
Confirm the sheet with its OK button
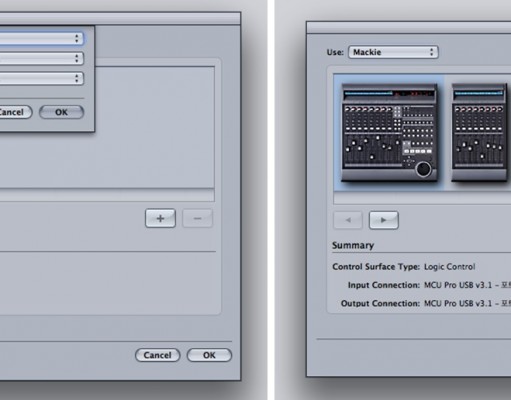tap(61, 112)
